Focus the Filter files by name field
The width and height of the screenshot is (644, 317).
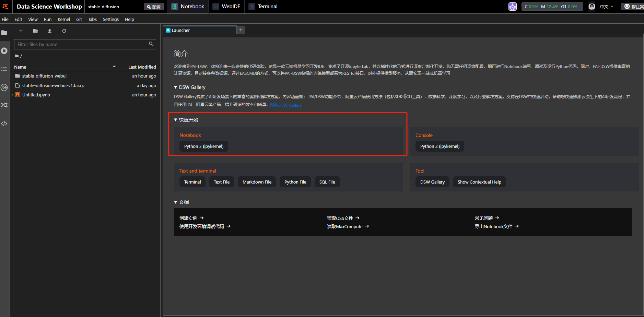(85, 44)
